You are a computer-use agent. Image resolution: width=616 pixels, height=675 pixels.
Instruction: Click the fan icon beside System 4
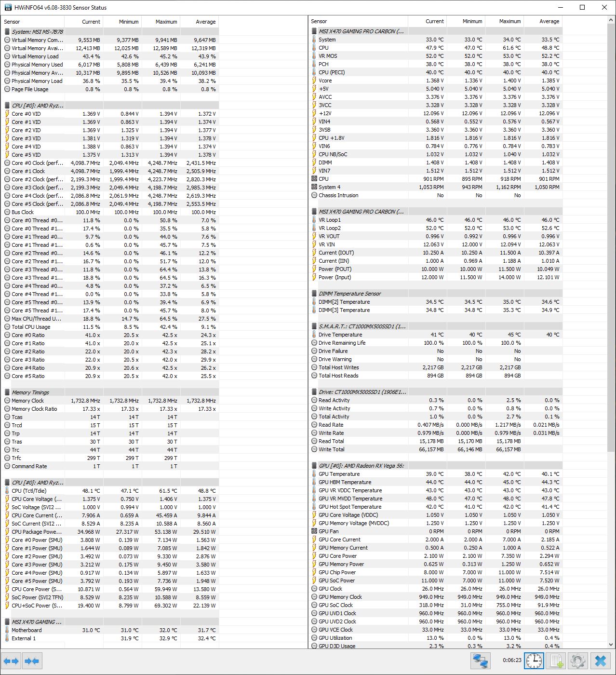point(314,187)
